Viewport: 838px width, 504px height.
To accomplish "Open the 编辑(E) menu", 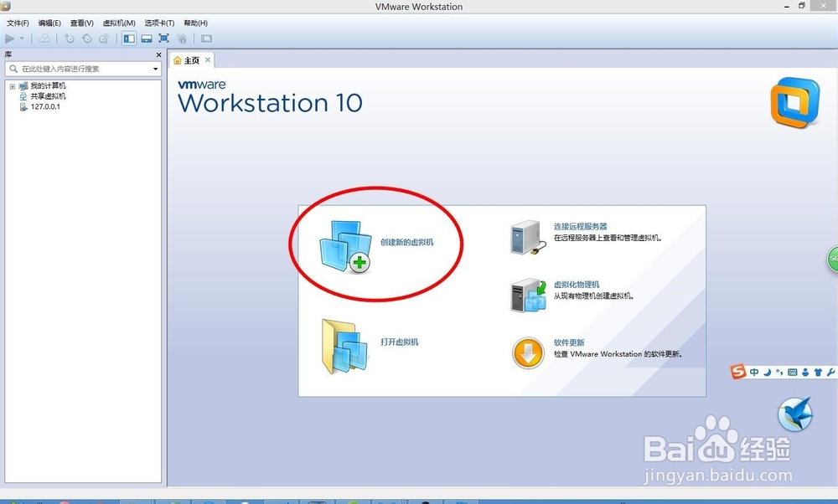I will click(49, 23).
